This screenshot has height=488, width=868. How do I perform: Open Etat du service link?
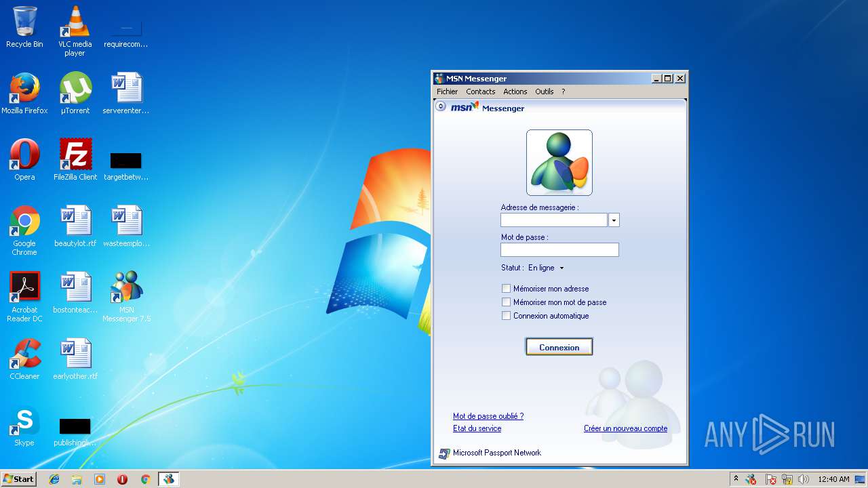tap(477, 428)
